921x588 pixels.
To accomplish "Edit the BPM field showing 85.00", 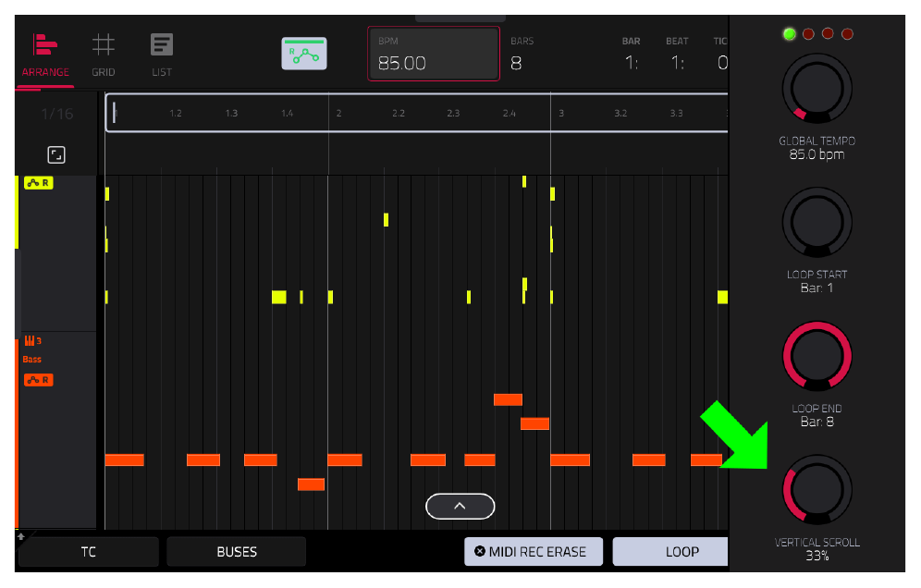I will click(434, 54).
